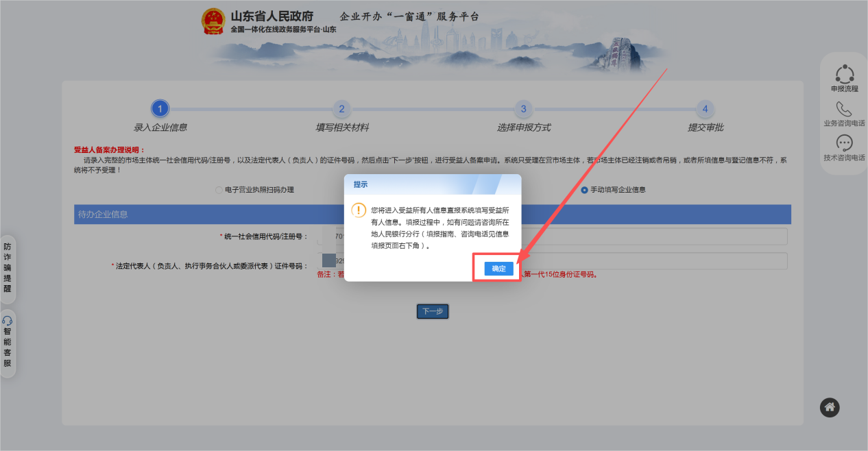Click the 确定 button in the dialog

click(498, 269)
